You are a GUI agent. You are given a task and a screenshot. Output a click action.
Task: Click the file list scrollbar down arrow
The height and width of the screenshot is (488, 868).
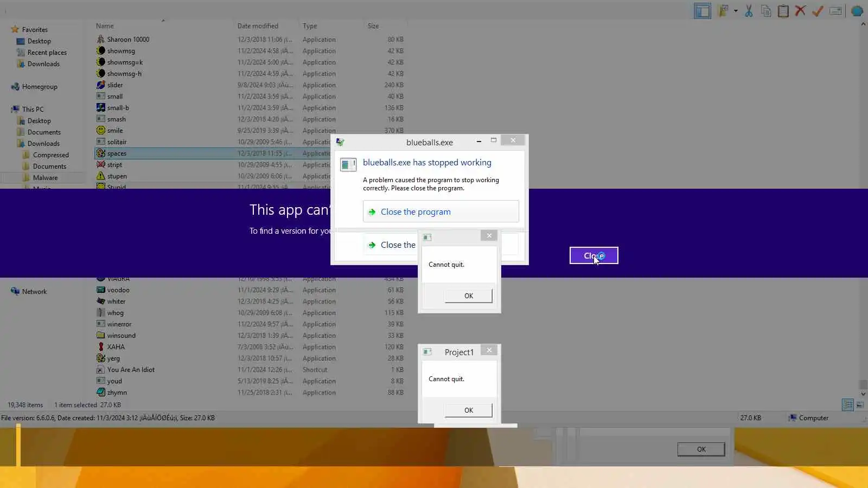[x=863, y=394]
